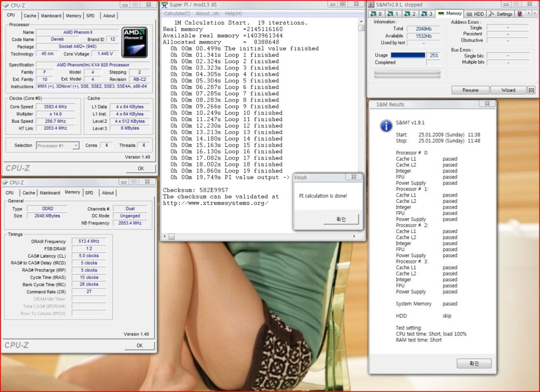
Task: Click the S&M app icon in its title bar
Action: 371,4
